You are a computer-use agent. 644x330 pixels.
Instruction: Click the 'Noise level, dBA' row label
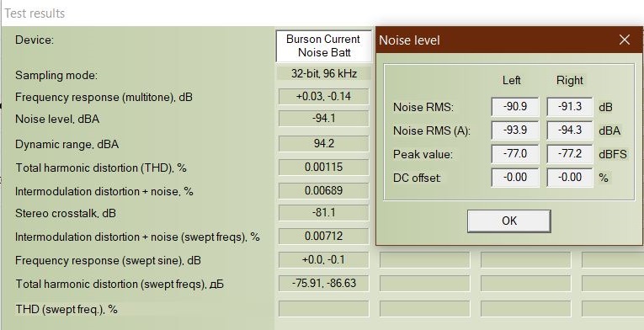(x=57, y=120)
